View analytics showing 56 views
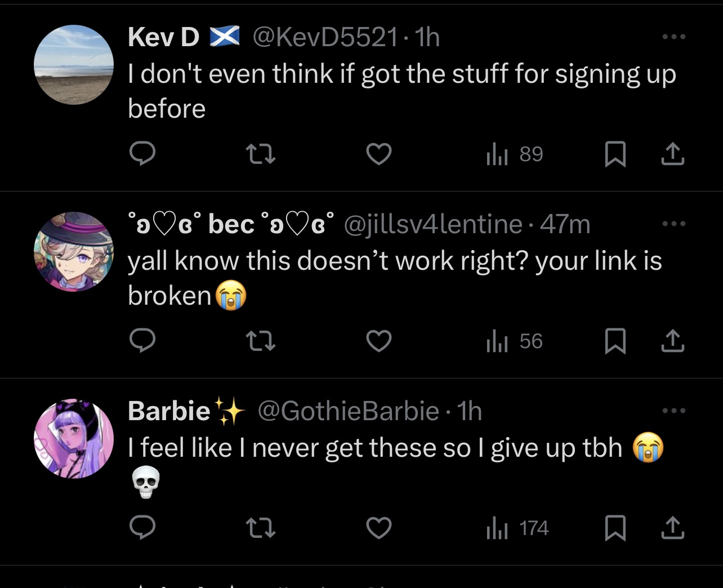The width and height of the screenshot is (723, 588). coord(514,341)
